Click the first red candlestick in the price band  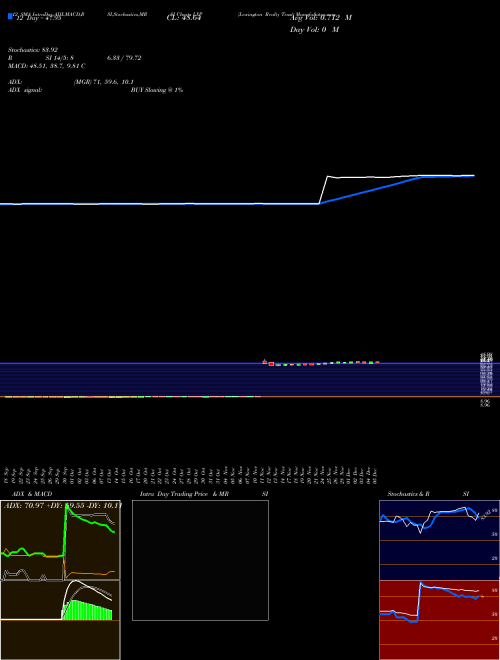[265, 362]
